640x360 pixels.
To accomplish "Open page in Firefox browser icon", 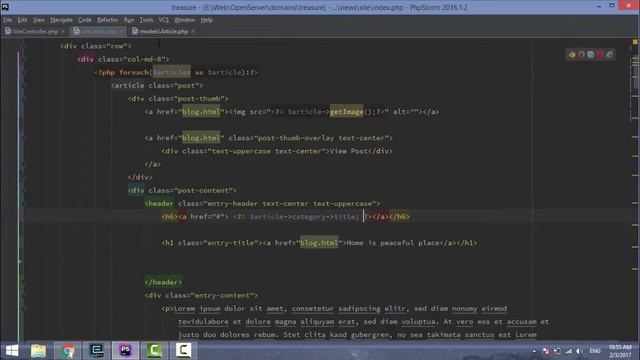I will point(581,54).
